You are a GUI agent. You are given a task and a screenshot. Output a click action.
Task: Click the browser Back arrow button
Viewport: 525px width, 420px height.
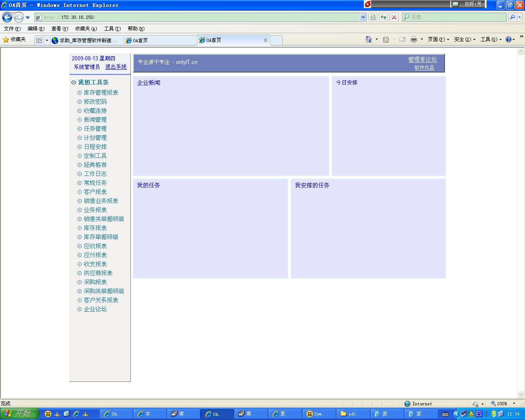pos(7,17)
